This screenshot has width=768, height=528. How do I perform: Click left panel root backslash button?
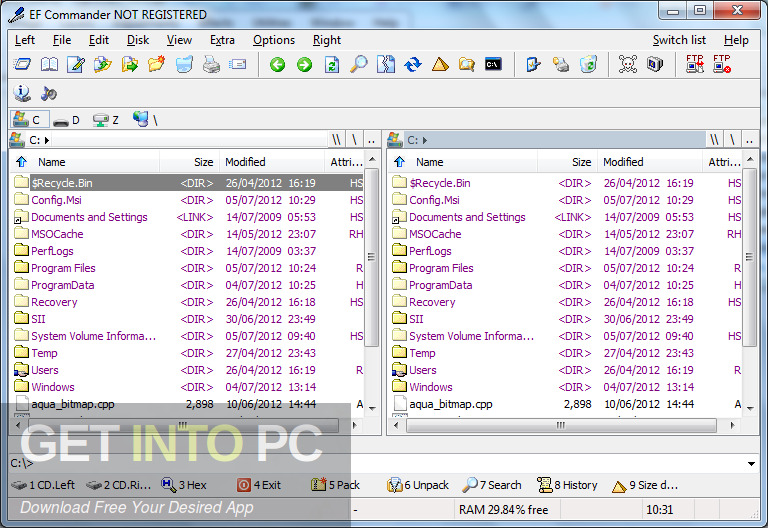coord(354,140)
